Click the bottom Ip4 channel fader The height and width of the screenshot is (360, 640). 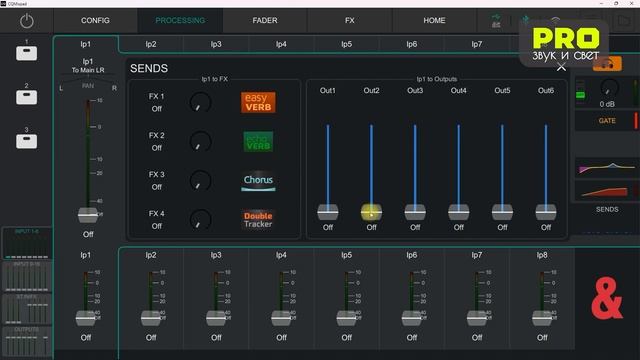pos(281,318)
